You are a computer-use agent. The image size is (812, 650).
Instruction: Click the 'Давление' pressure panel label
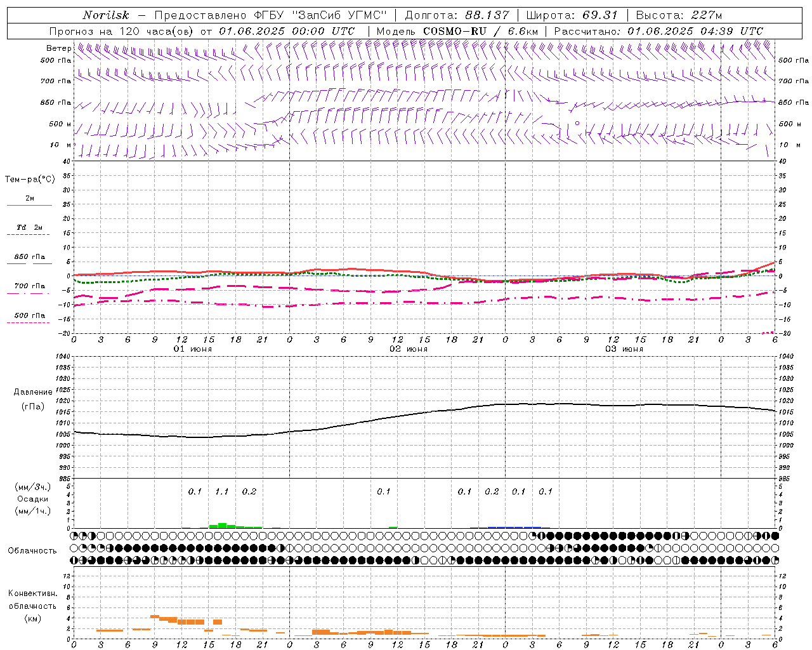click(33, 392)
